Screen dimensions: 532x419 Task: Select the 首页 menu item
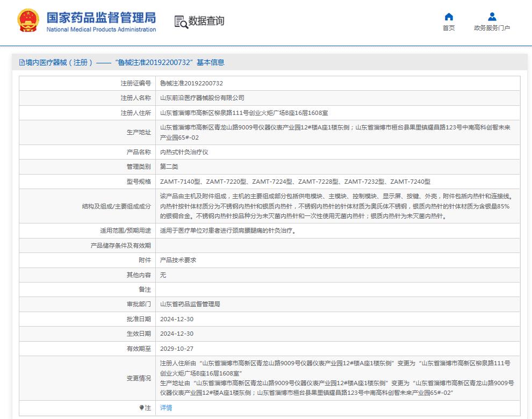click(x=449, y=28)
